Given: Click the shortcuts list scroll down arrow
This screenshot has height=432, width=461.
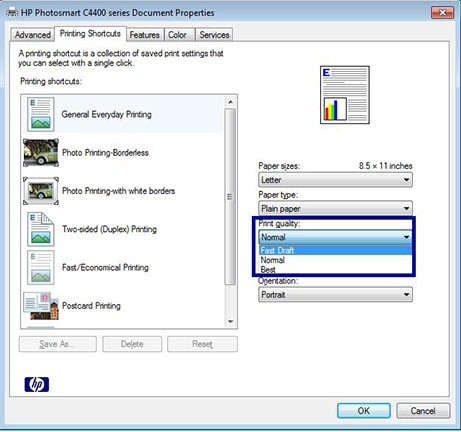Looking at the screenshot, I should coord(230,322).
